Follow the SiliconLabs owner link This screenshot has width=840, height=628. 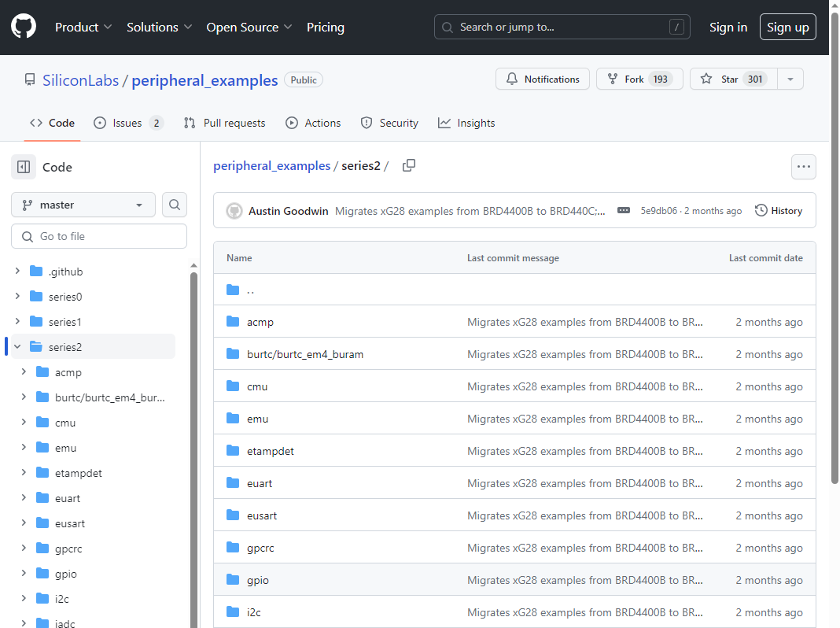coord(80,79)
